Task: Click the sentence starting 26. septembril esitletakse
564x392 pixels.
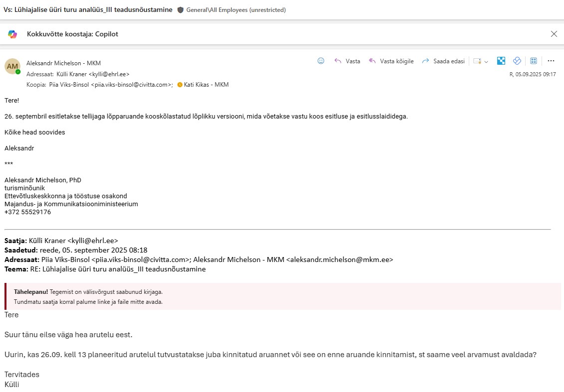Action: tap(206, 117)
